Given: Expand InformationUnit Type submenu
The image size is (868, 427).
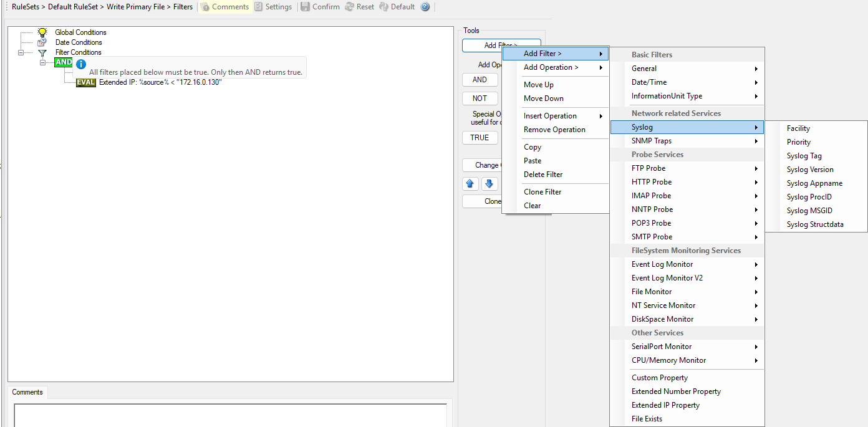Looking at the screenshot, I should 687,96.
